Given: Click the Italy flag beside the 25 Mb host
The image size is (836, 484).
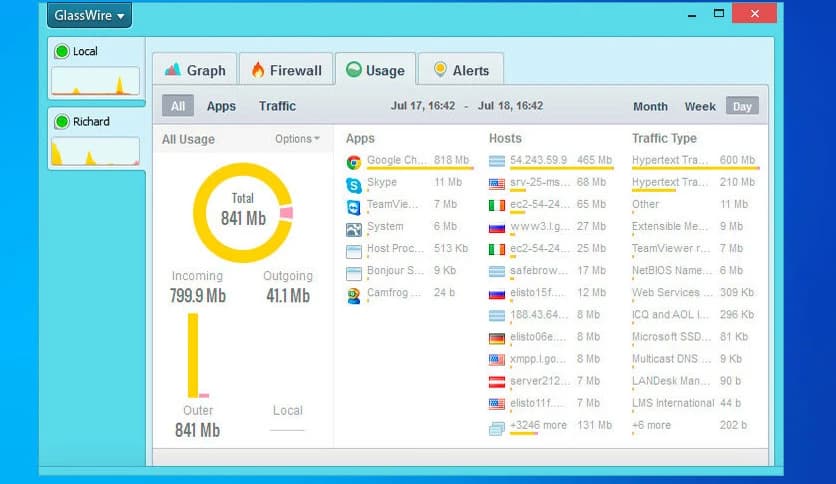Looking at the screenshot, I should 496,249.
